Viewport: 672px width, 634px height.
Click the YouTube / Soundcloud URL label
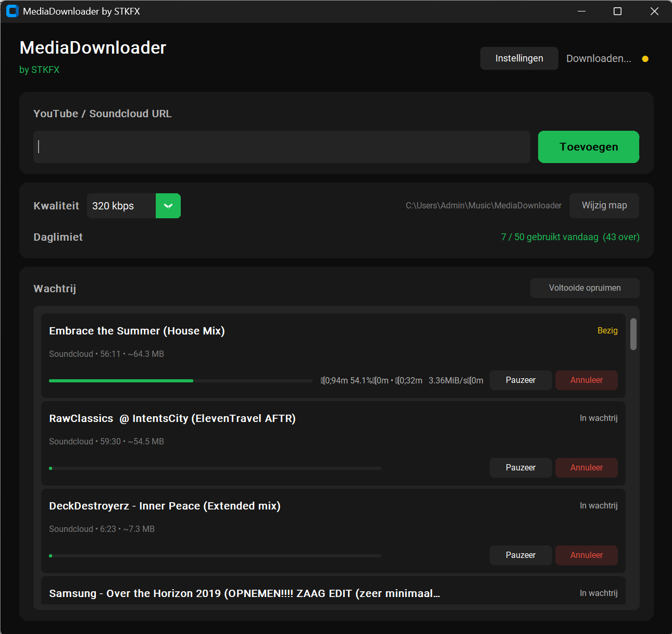(102, 114)
